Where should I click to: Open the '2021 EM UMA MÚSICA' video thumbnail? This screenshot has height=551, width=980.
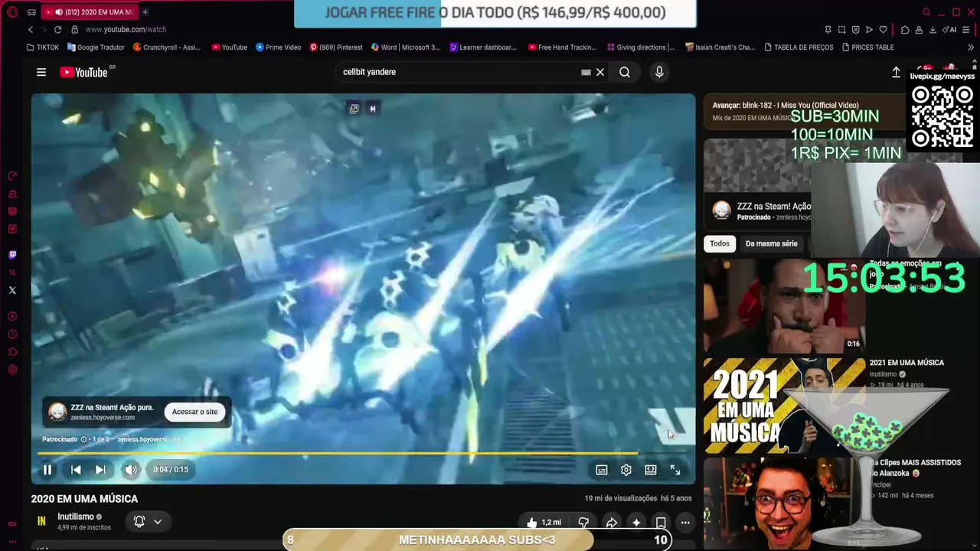coord(784,405)
